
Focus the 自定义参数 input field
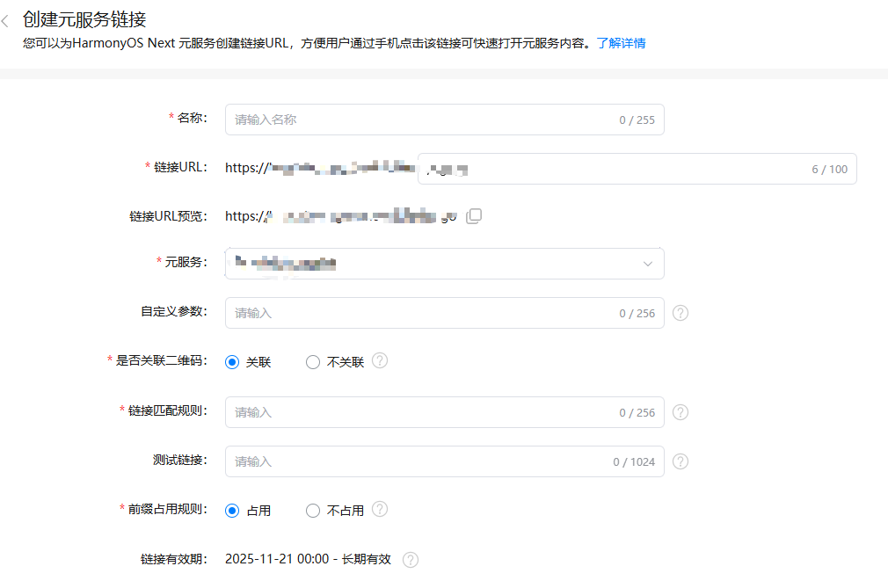point(396,312)
